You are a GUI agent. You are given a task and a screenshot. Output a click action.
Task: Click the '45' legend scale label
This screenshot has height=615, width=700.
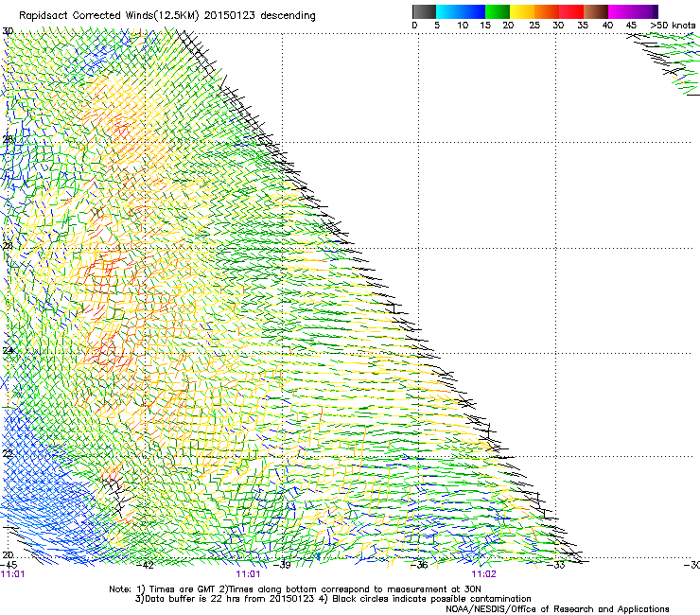[x=631, y=26]
